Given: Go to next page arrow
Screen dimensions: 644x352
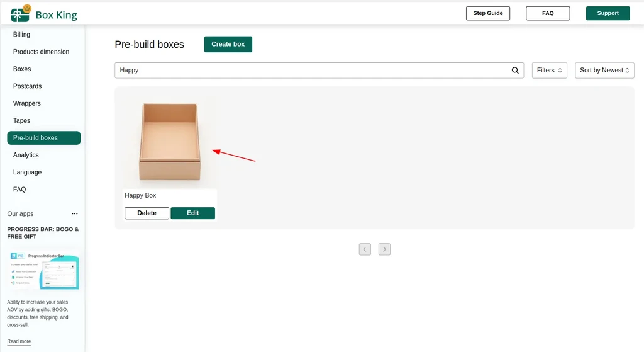Looking at the screenshot, I should (x=384, y=249).
